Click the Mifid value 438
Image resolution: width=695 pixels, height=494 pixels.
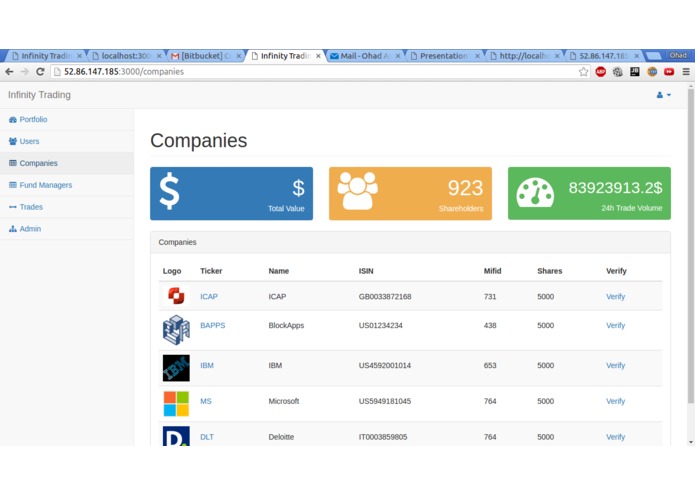click(x=490, y=326)
